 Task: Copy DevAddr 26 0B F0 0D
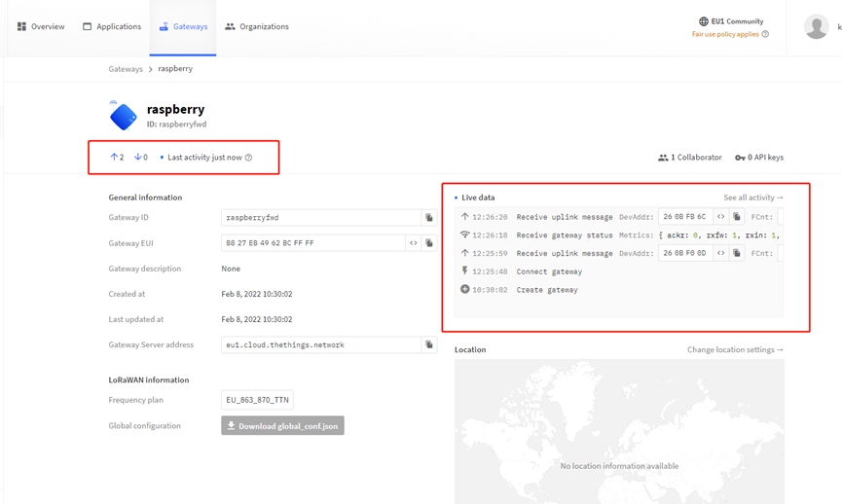[x=737, y=253]
